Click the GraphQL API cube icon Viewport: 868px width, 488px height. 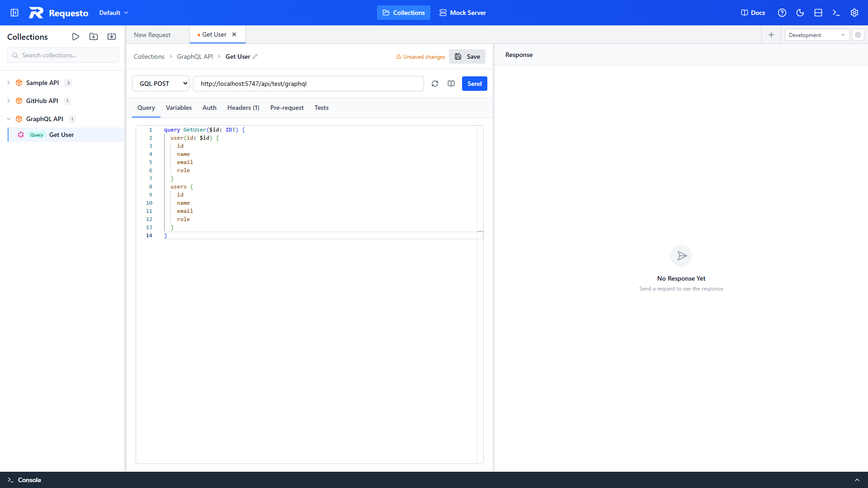pos(19,119)
